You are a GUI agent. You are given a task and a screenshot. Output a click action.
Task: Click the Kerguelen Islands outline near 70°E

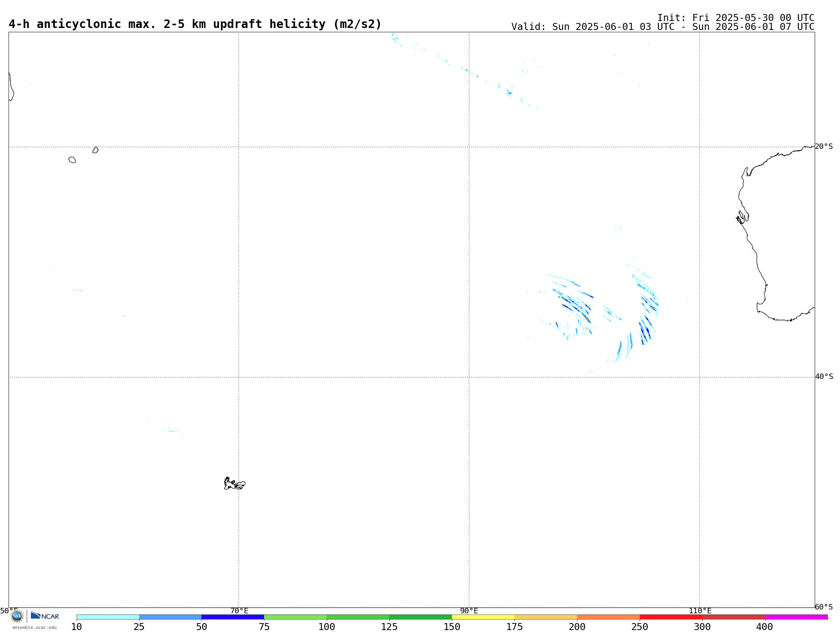coord(234,484)
